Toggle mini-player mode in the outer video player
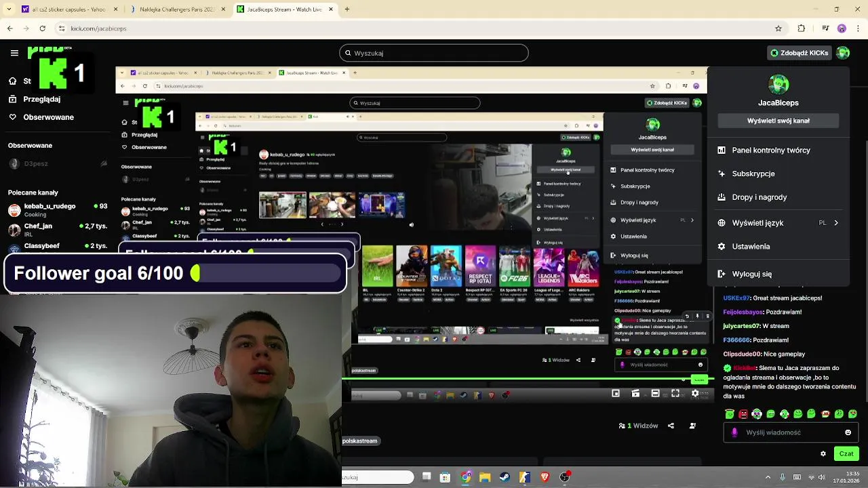The width and height of the screenshot is (868, 488). 616,393
